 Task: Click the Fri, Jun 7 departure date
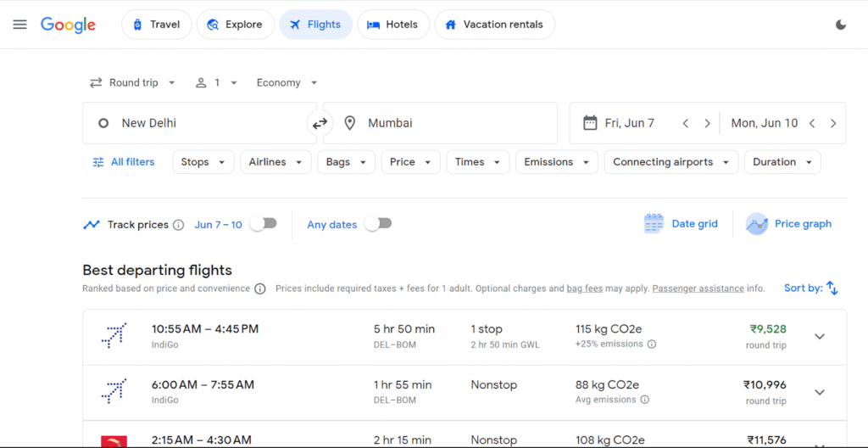(x=630, y=123)
